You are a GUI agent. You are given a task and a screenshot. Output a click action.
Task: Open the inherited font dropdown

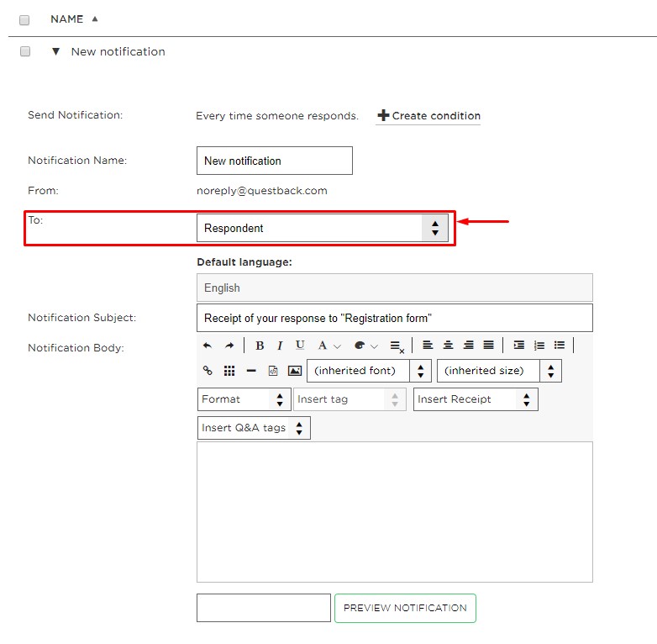tap(369, 371)
